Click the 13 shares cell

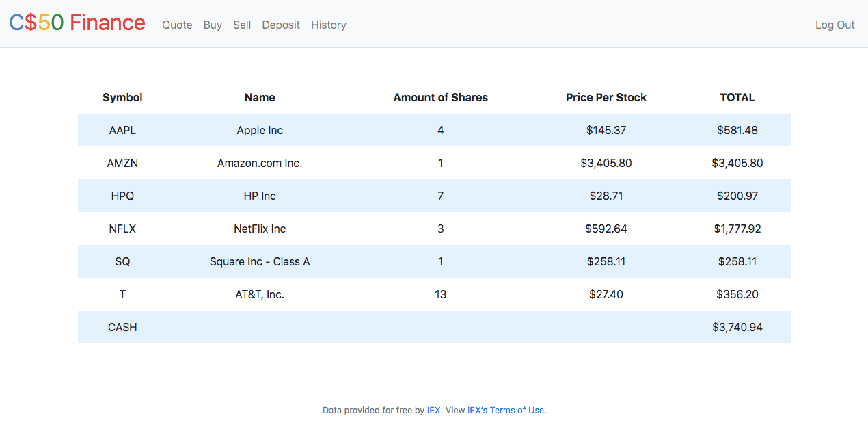click(441, 294)
